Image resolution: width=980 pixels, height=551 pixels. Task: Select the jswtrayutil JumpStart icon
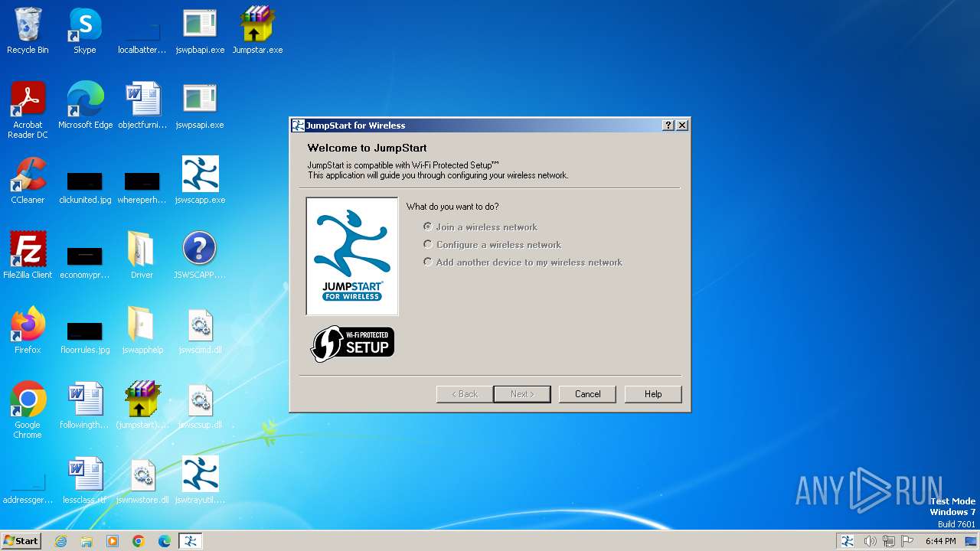coord(200,481)
